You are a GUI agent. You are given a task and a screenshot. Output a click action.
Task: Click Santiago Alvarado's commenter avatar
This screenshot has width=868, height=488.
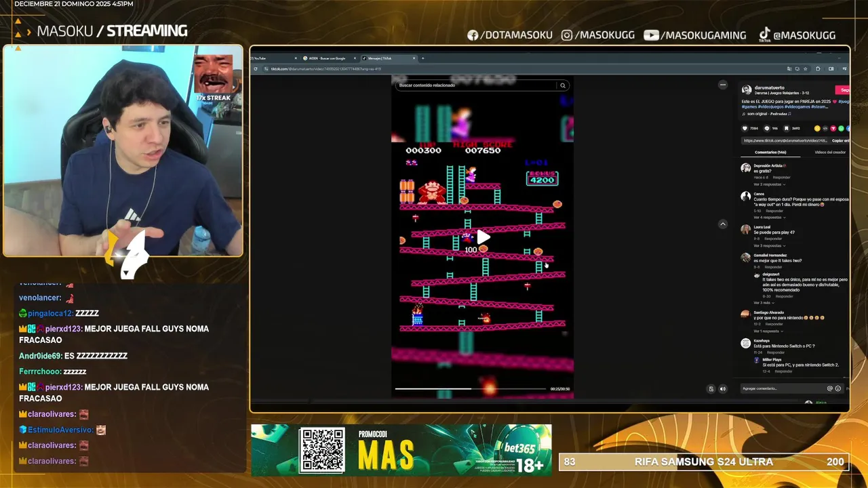coord(746,314)
